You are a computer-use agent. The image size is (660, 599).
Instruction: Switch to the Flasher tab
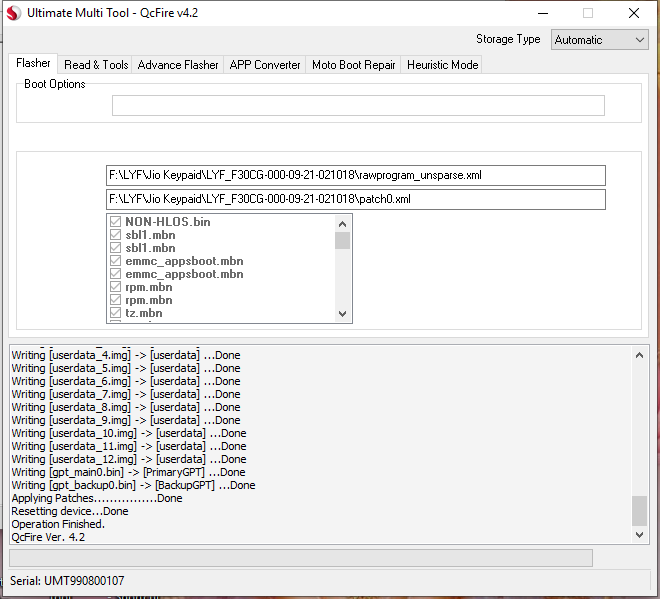(33, 63)
